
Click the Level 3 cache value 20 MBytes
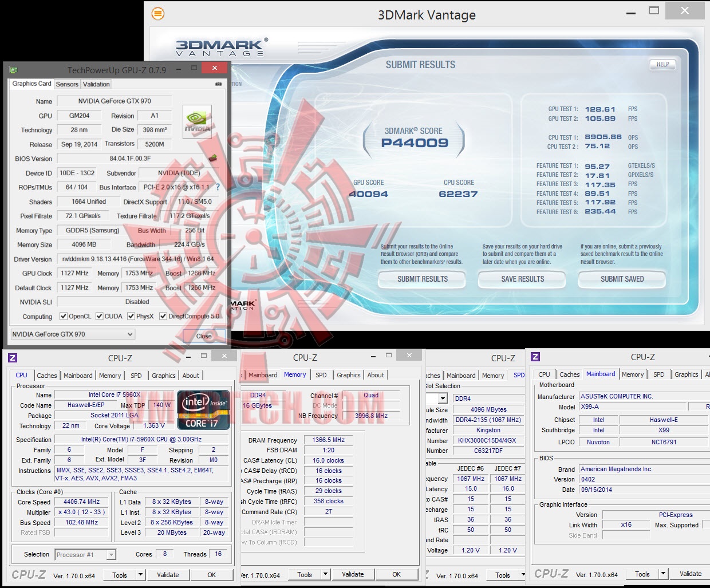pyautogui.click(x=172, y=532)
